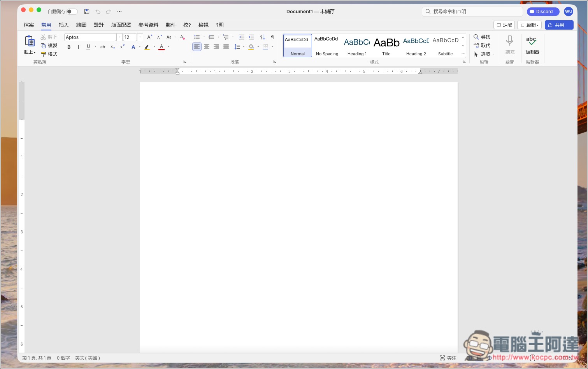
Task: Align text to the right
Action: point(216,47)
